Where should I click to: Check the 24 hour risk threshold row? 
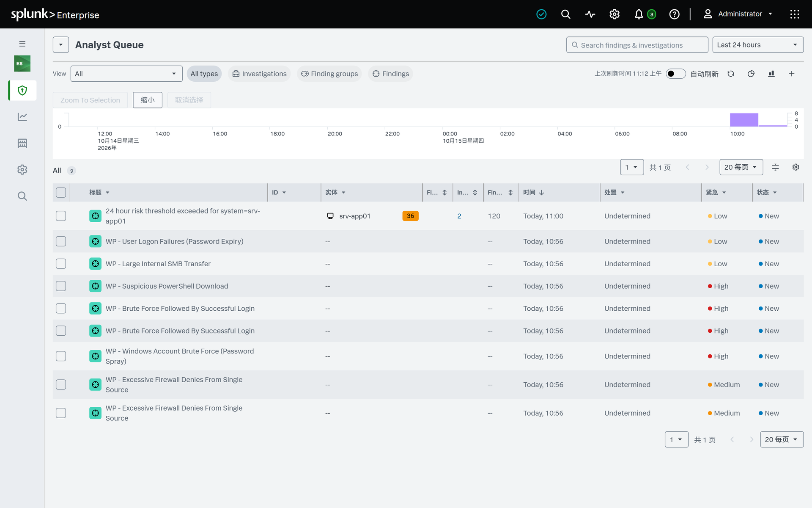point(61,216)
